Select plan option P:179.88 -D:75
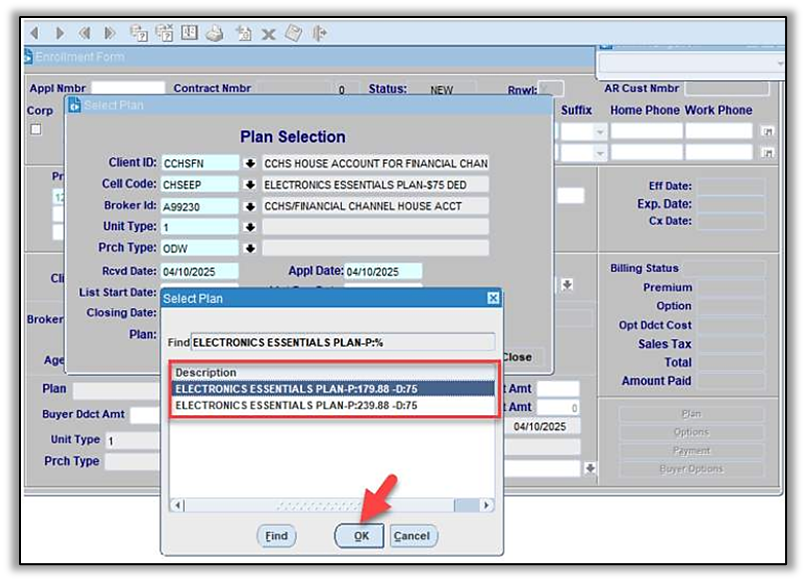 click(332, 389)
